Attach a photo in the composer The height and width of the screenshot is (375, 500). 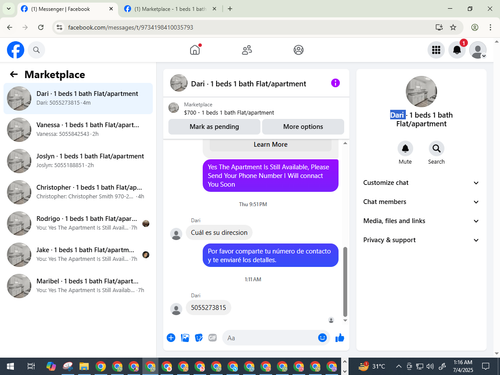(185, 338)
